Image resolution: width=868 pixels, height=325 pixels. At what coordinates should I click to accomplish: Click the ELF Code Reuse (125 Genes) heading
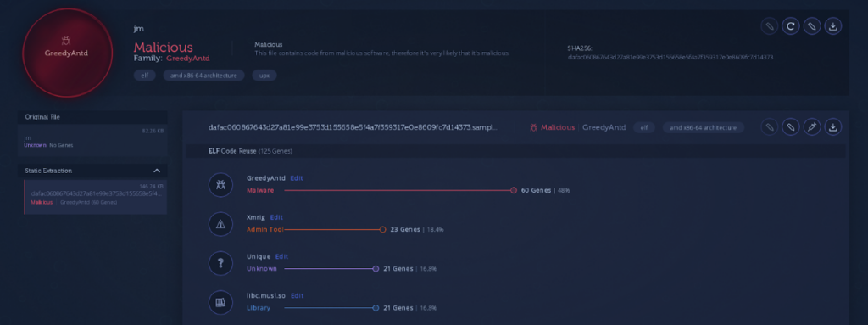coord(250,151)
